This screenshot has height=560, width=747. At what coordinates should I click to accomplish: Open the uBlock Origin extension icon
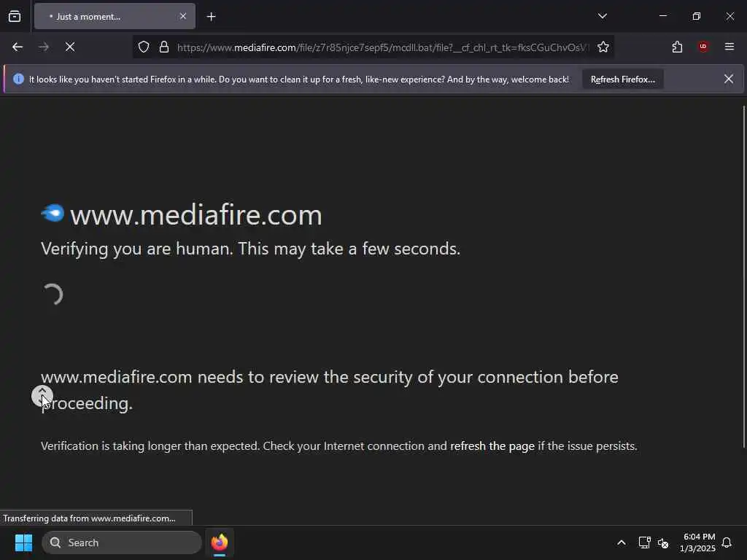coord(703,47)
